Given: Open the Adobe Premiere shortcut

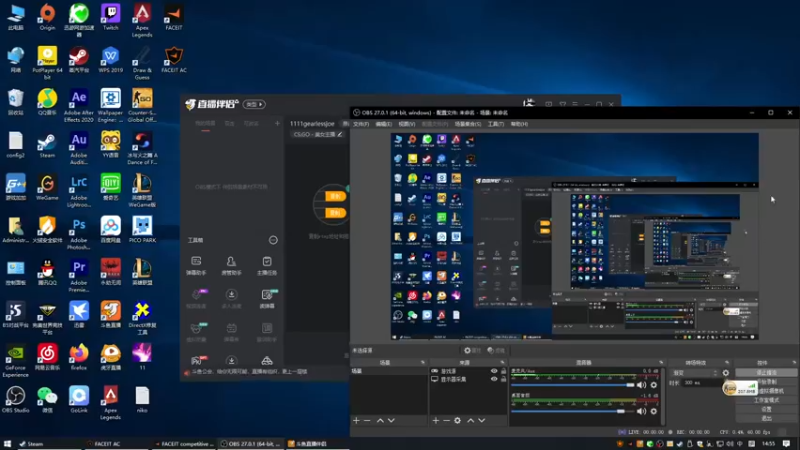Looking at the screenshot, I should click(79, 276).
